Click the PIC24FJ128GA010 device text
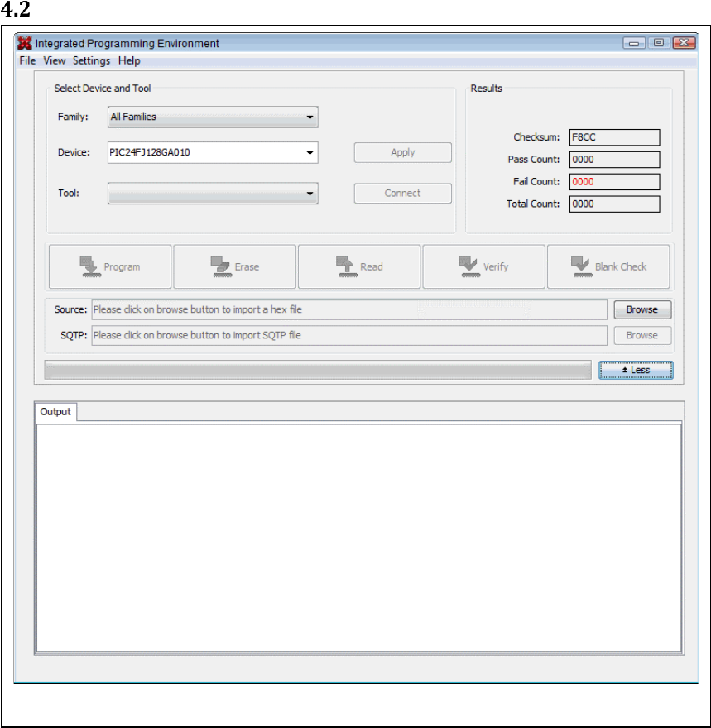 pyautogui.click(x=150, y=152)
